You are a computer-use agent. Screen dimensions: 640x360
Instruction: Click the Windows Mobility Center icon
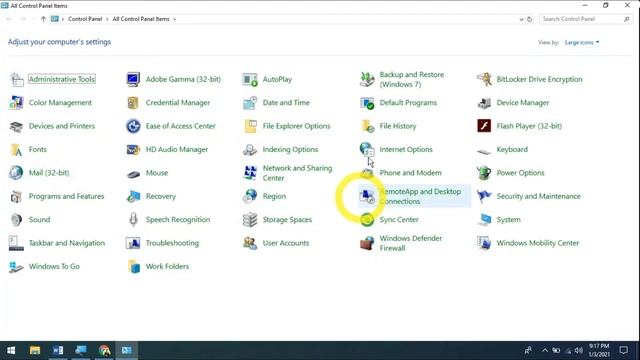(x=484, y=243)
